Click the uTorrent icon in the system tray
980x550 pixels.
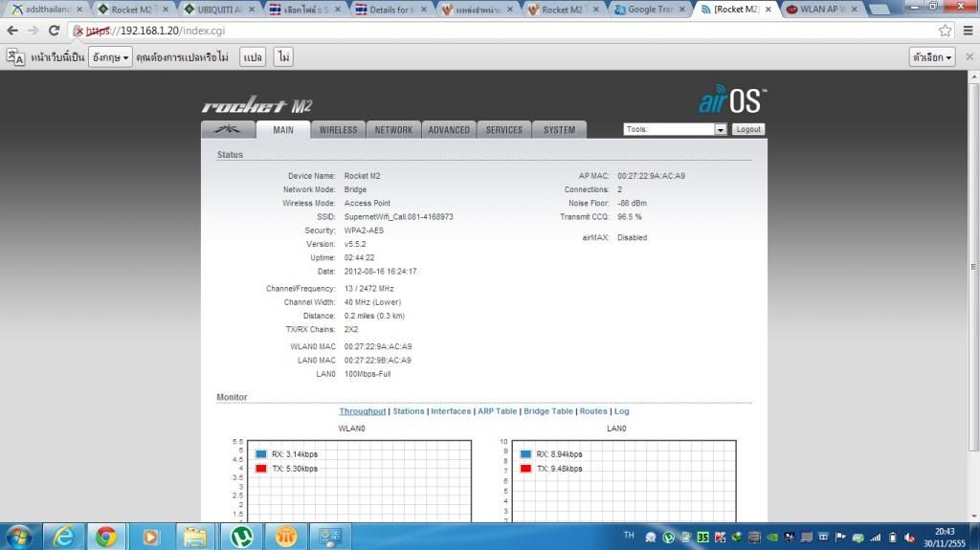click(668, 537)
